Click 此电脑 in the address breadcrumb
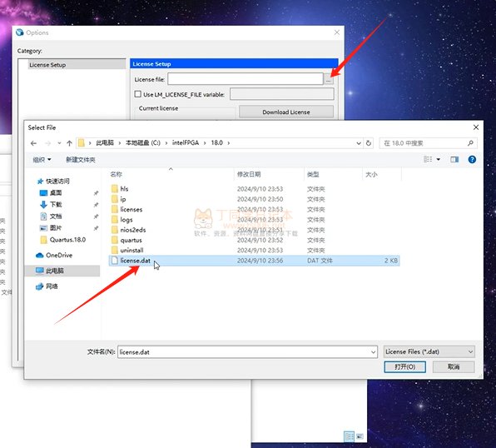 (x=105, y=143)
